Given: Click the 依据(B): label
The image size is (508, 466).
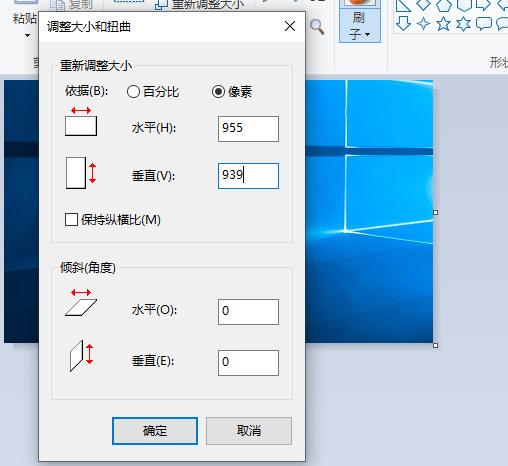Looking at the screenshot, I should [x=87, y=91].
